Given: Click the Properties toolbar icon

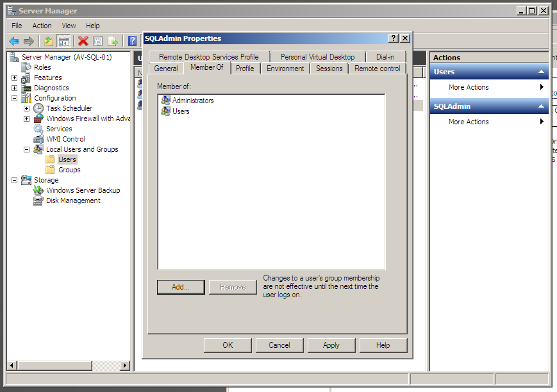Looking at the screenshot, I should (97, 41).
